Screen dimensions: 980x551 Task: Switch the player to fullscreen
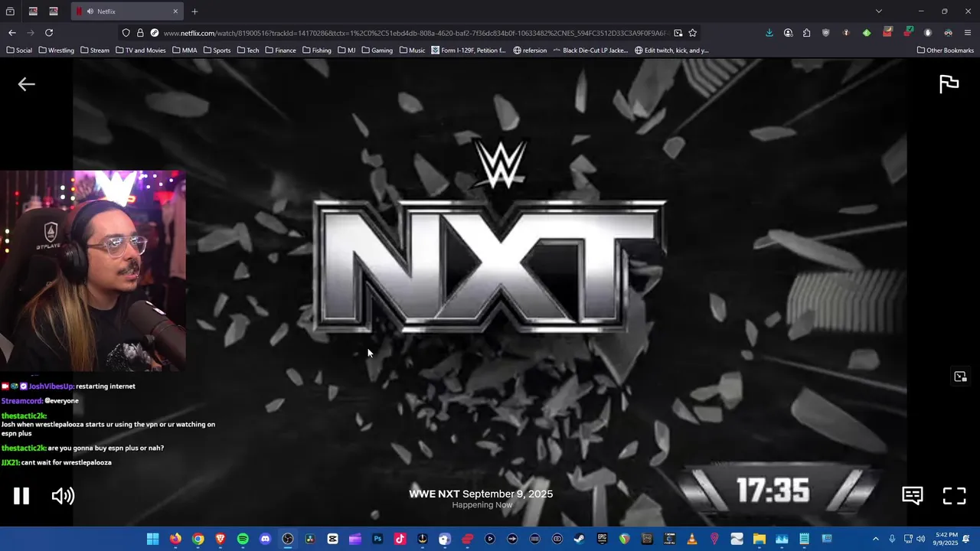coord(954,495)
